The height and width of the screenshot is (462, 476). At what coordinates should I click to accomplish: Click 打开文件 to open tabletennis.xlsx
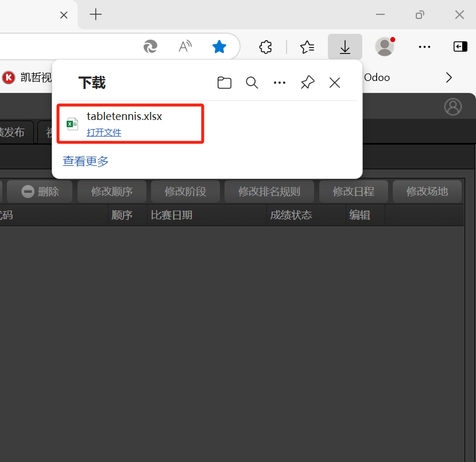pos(104,133)
